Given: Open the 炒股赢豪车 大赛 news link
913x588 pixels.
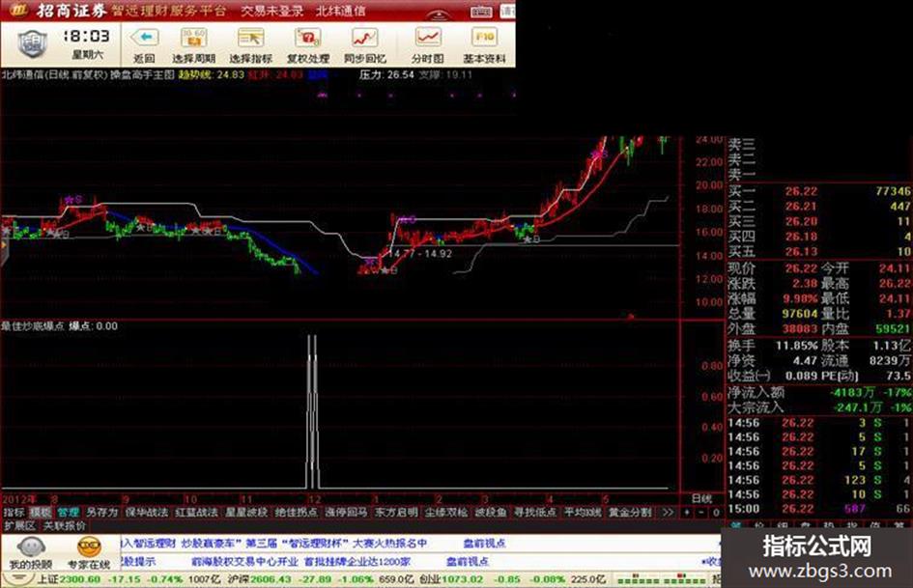Looking at the screenshot, I should pyautogui.click(x=273, y=544).
